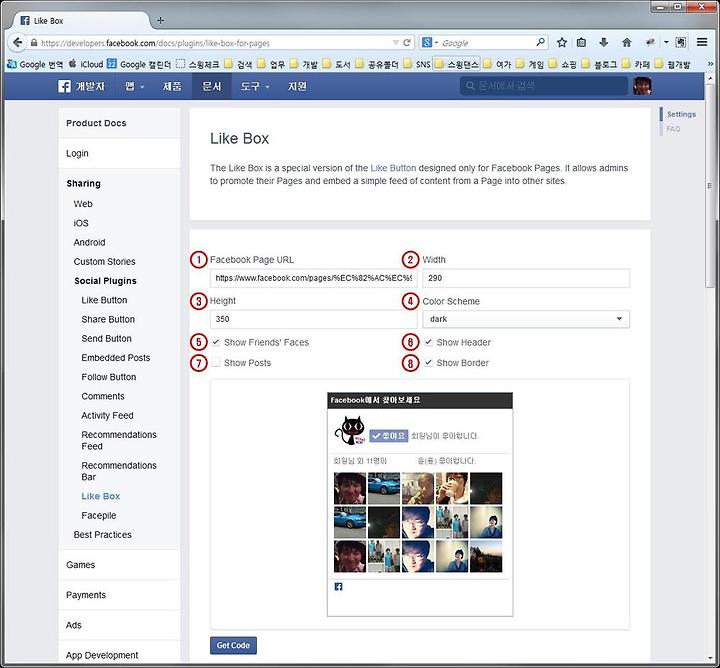Open the Recommendations Bar sidebar link
Screen dimensions: 720x668
pyautogui.click(x=119, y=471)
